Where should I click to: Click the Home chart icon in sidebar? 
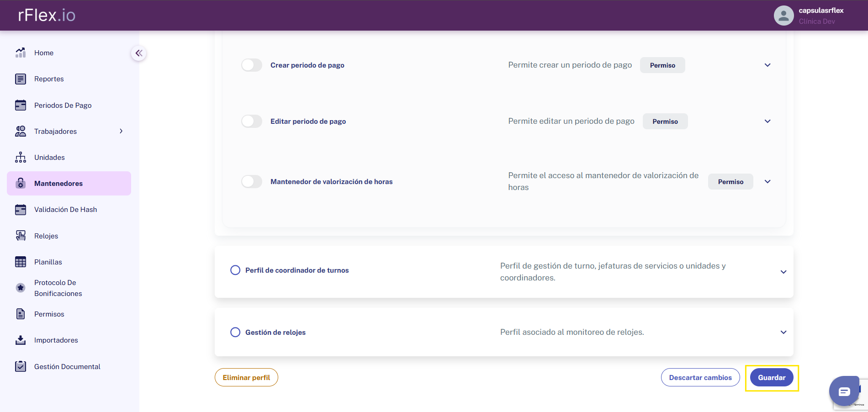21,53
